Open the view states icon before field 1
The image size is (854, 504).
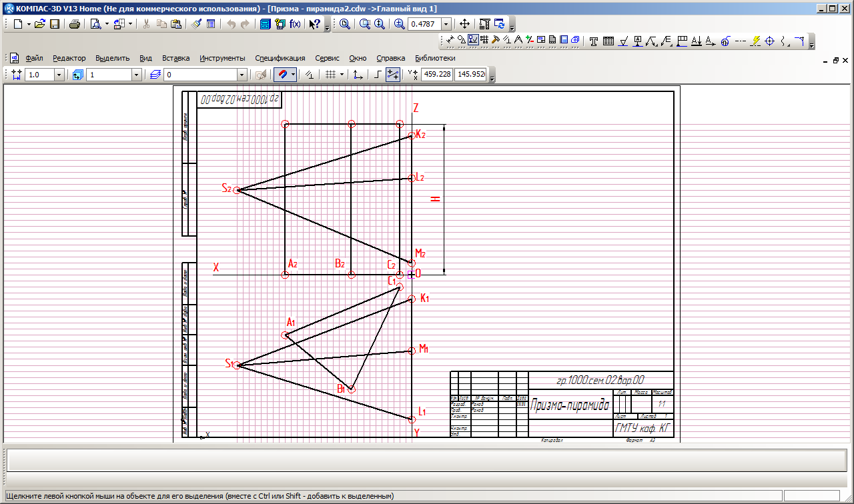[x=77, y=75]
